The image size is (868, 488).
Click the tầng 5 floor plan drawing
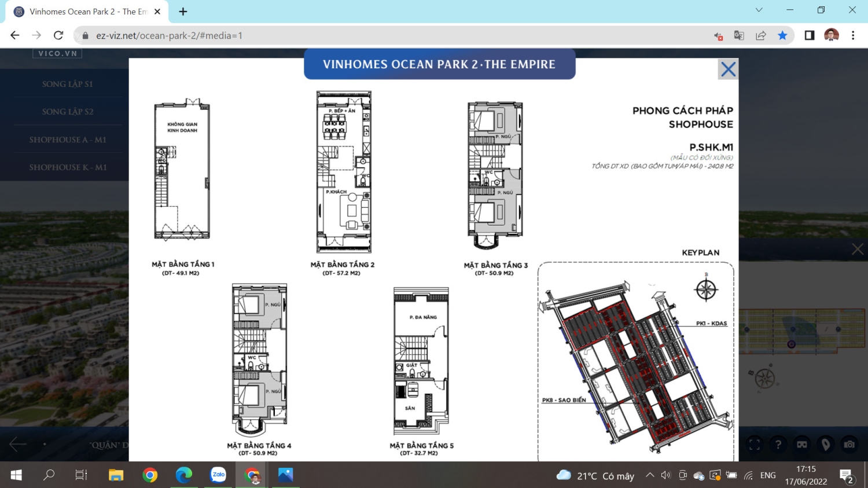point(421,361)
